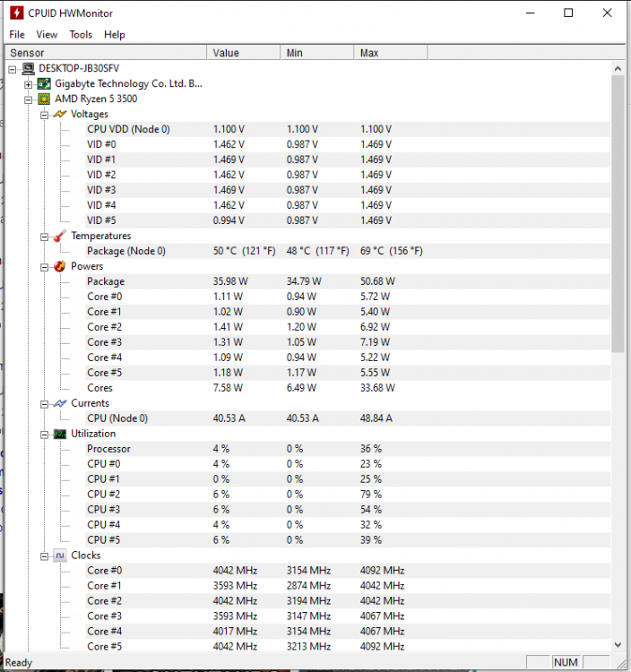631x672 pixels.
Task: Click the Value column header
Action: pos(244,53)
